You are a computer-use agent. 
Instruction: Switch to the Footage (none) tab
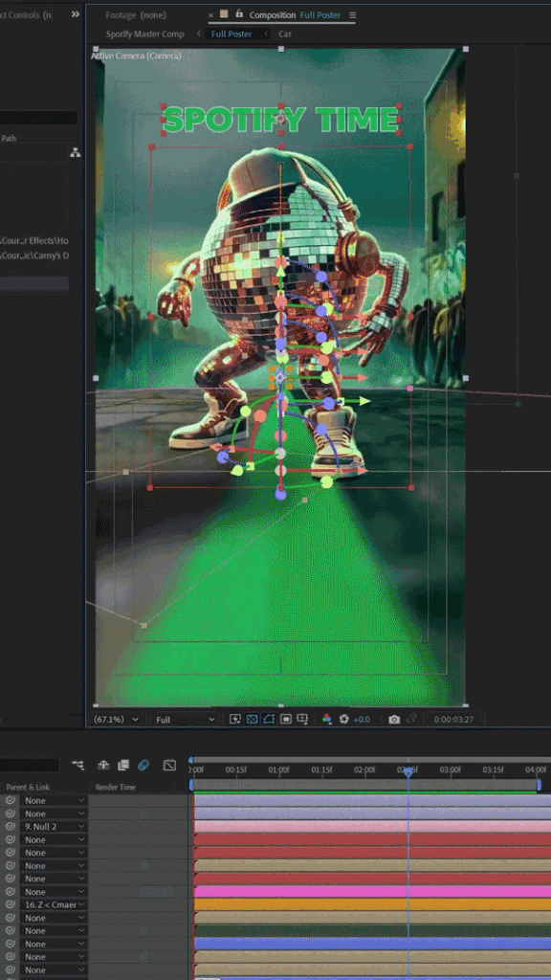[x=136, y=15]
